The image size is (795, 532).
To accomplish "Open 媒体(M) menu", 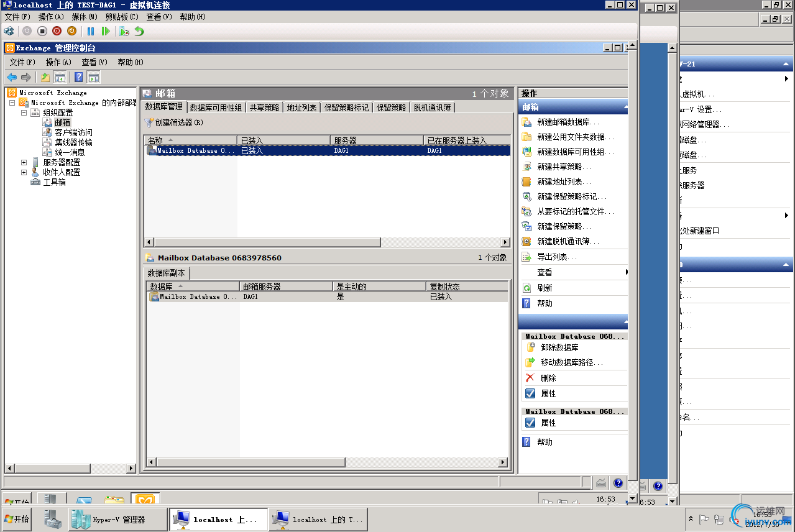I will [x=85, y=17].
